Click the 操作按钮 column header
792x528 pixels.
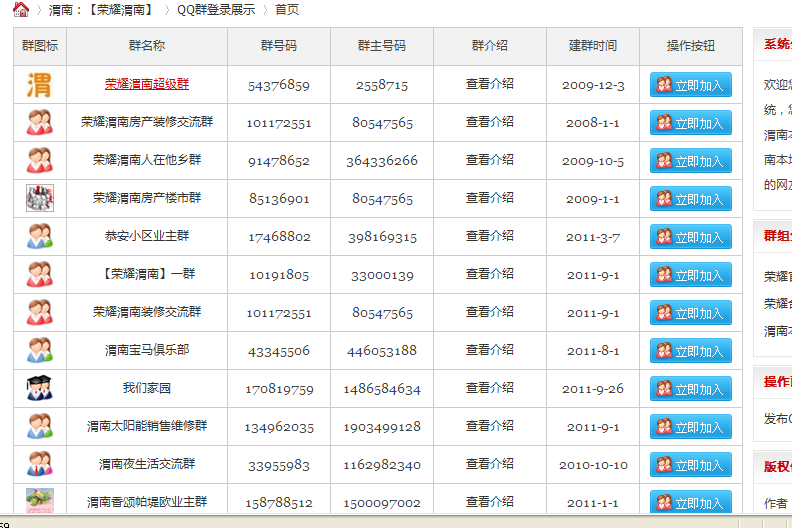[690, 46]
